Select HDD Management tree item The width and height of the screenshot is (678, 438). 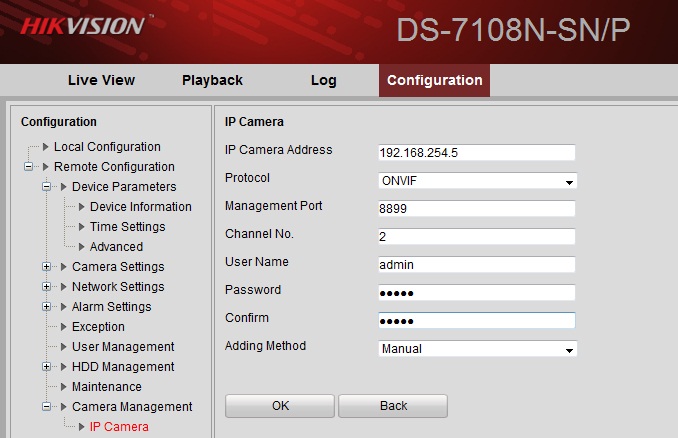click(123, 367)
